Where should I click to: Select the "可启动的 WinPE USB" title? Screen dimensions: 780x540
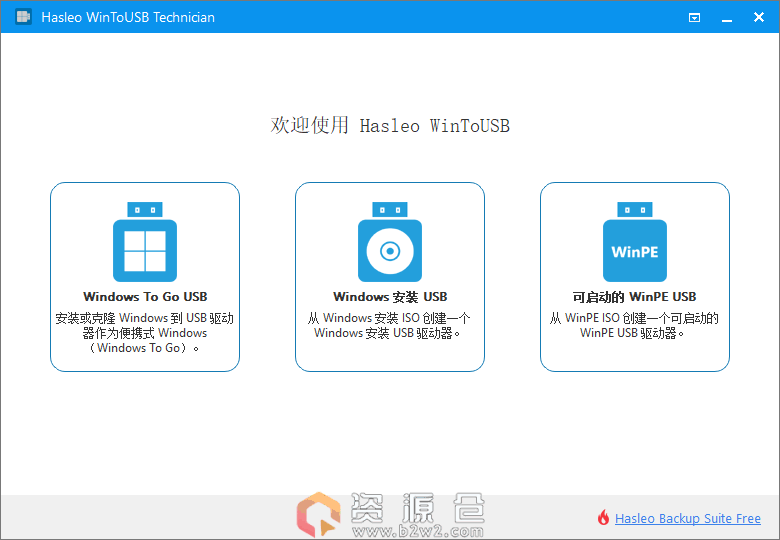(x=634, y=297)
